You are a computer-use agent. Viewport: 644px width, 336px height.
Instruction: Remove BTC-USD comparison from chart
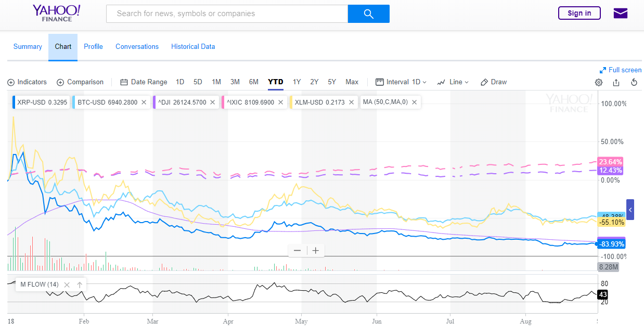[144, 102]
